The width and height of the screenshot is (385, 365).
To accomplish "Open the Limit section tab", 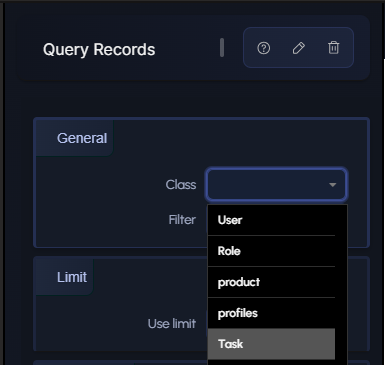I will [x=65, y=277].
